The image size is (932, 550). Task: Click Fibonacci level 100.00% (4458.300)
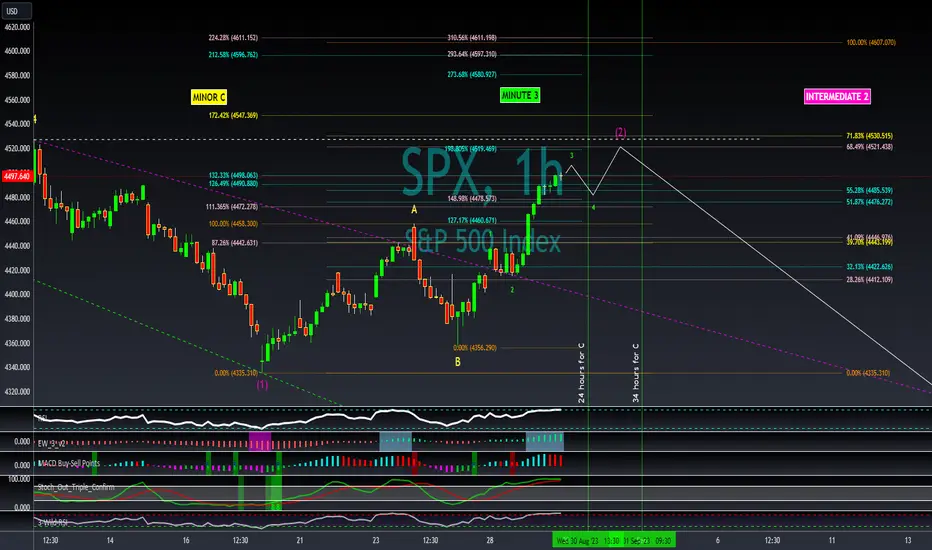tap(233, 224)
